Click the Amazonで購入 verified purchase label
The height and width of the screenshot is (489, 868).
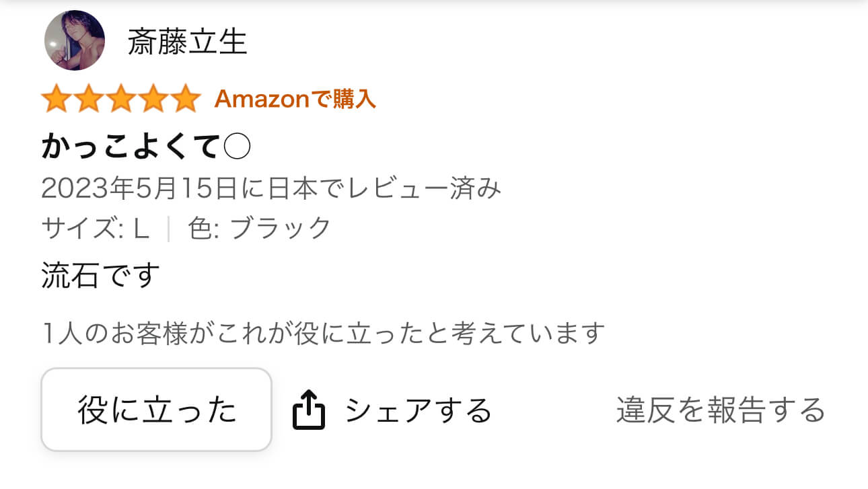coord(295,100)
